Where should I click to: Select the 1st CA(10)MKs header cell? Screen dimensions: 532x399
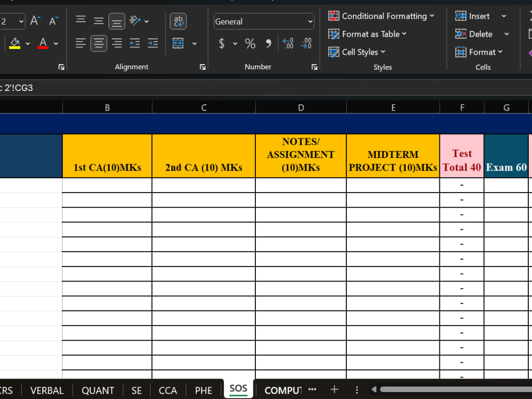tap(107, 156)
